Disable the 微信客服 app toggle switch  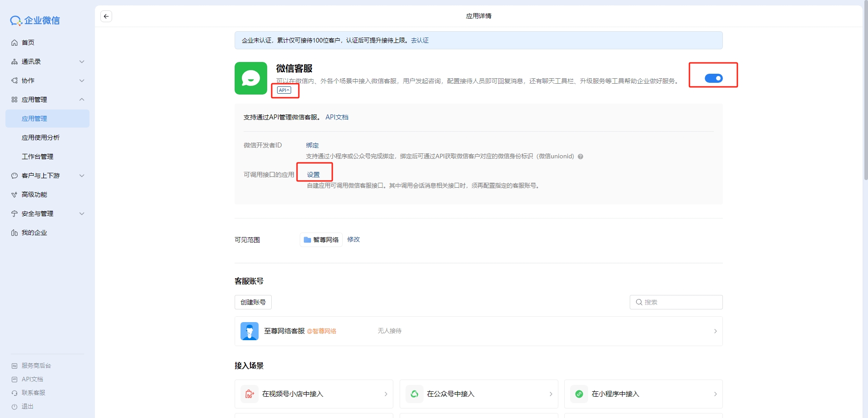point(713,78)
